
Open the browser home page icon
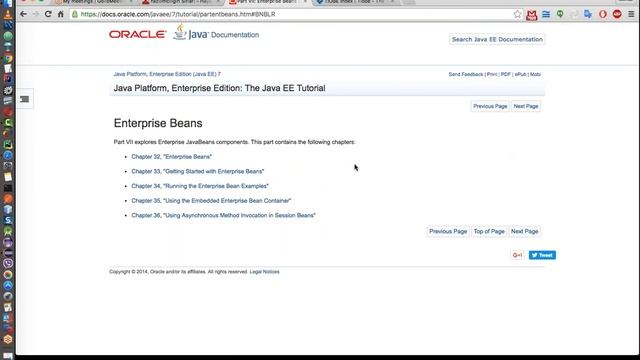60,14
